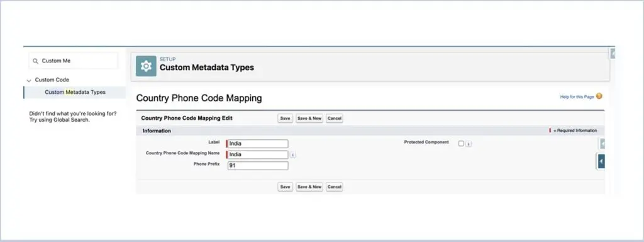
Task: Click the Country Phone Code Mapping Edit heading
Action: [x=187, y=118]
